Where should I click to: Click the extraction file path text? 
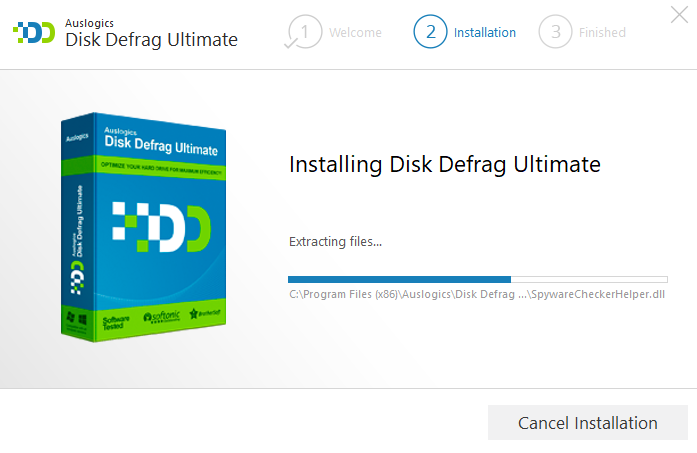pyautogui.click(x=477, y=294)
